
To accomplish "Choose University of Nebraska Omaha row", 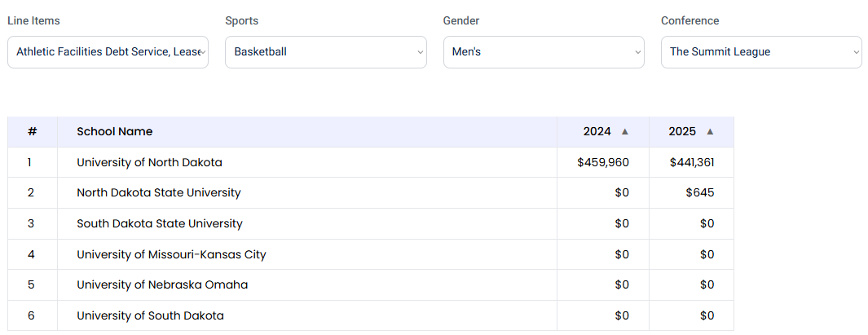I will pos(162,284).
